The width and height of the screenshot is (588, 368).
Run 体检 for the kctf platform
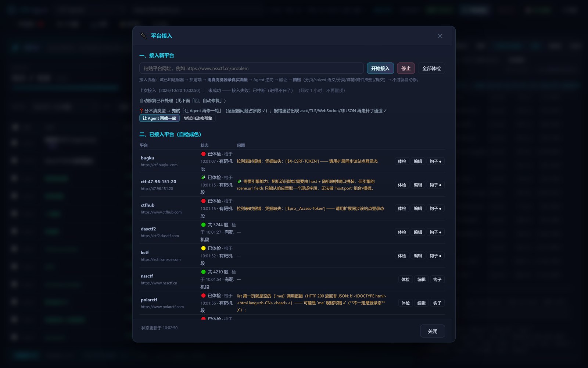402,256
